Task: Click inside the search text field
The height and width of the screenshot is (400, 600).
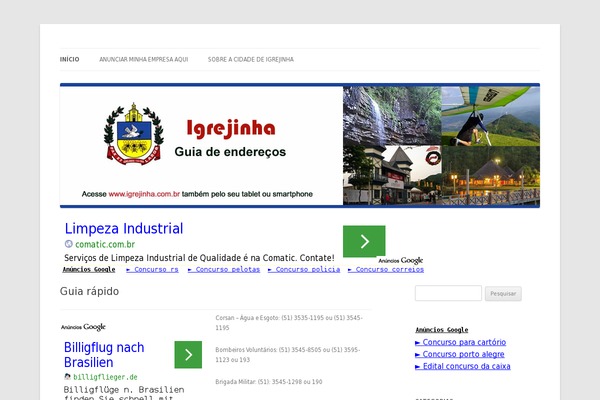Action: coord(448,293)
